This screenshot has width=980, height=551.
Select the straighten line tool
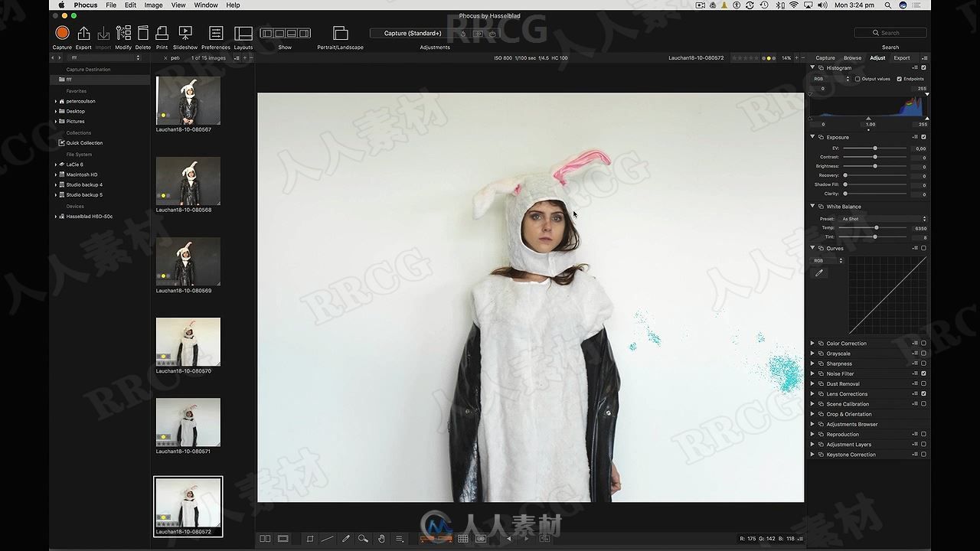pyautogui.click(x=328, y=539)
